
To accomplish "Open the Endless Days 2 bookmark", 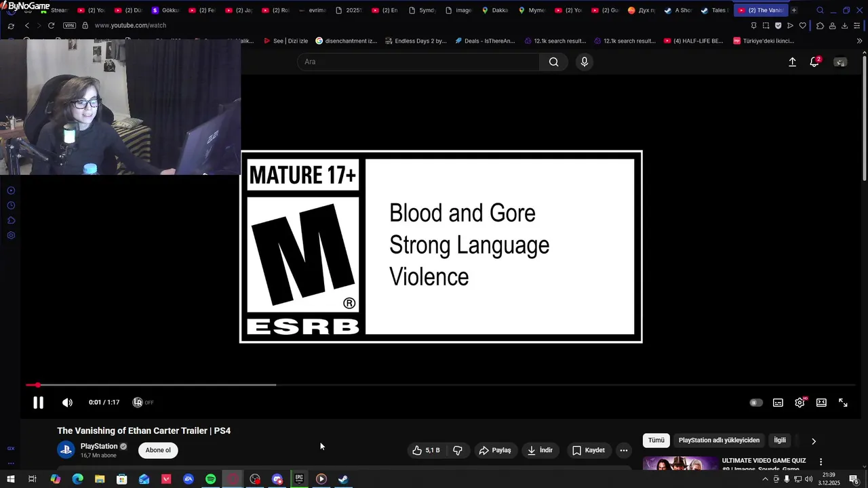I will [416, 41].
